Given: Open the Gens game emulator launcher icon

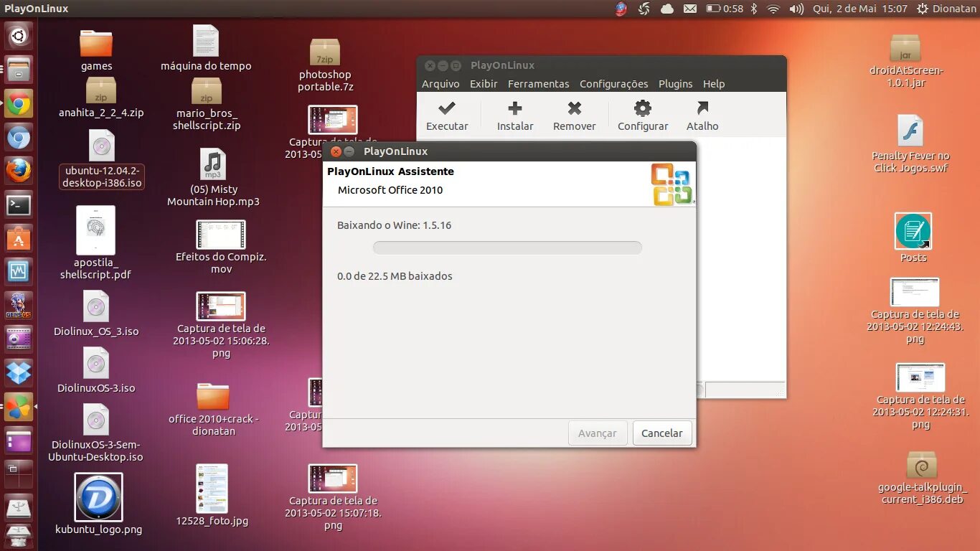Looking at the screenshot, I should point(19,306).
